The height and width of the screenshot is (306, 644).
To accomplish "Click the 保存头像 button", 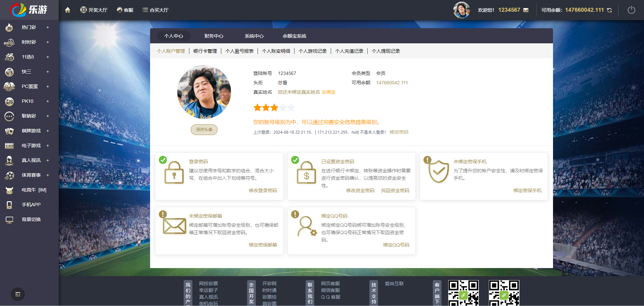I will [x=204, y=130].
